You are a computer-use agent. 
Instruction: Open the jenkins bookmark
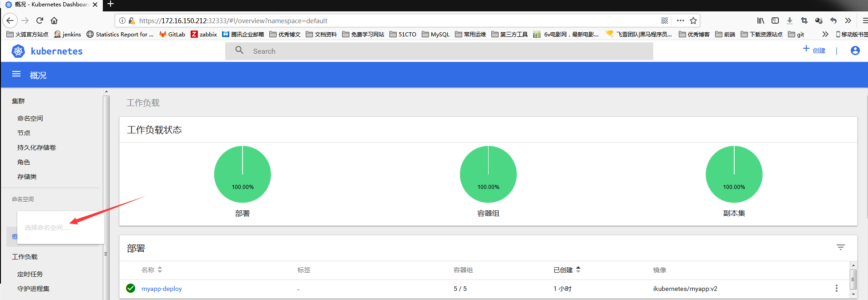[x=67, y=34]
